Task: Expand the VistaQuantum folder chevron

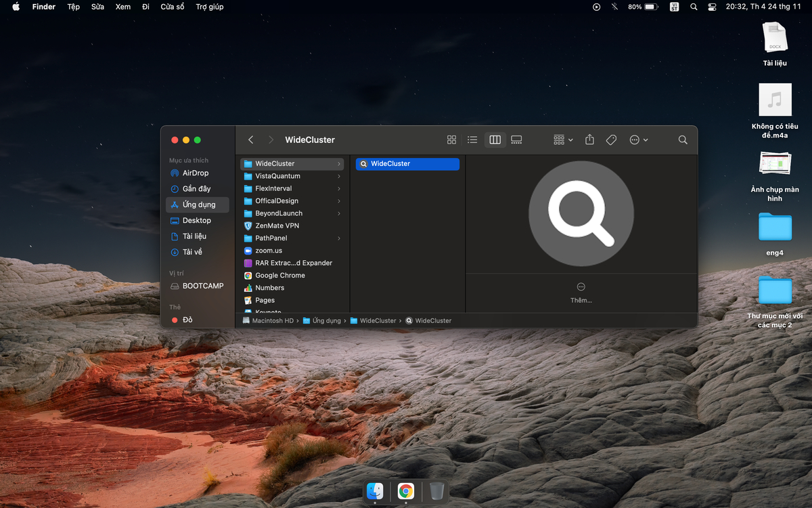Action: [339, 176]
